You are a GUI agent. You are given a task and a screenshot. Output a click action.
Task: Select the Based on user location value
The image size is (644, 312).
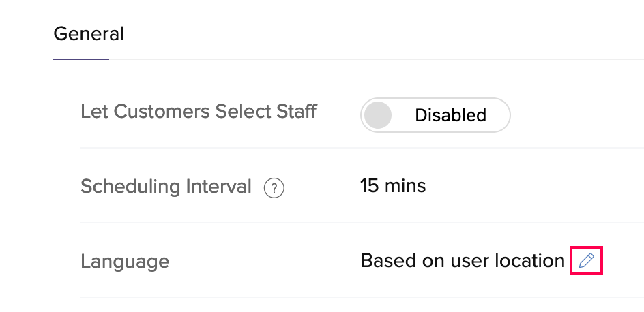(463, 261)
